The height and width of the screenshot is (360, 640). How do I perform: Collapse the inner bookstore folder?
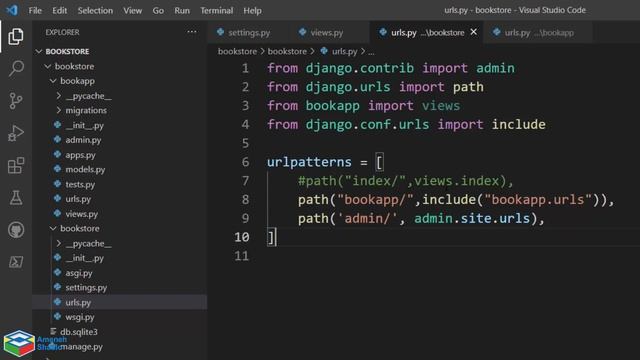[53, 229]
